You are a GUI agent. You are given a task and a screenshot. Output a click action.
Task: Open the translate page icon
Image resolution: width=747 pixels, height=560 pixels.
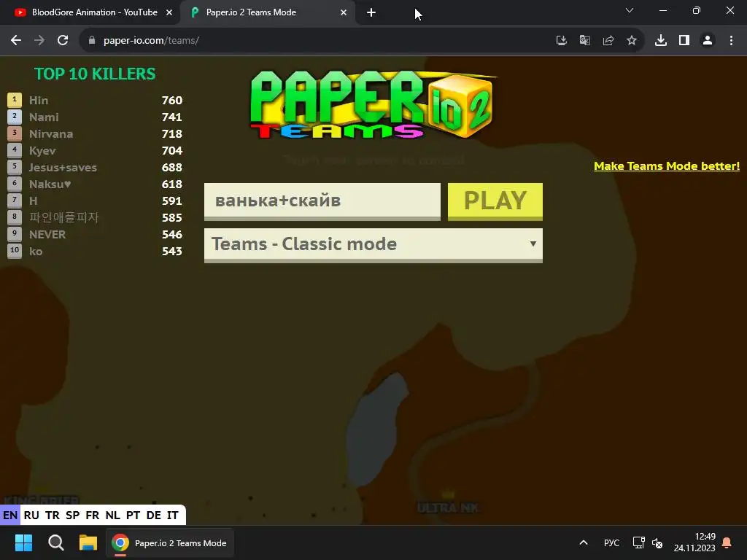tap(585, 41)
